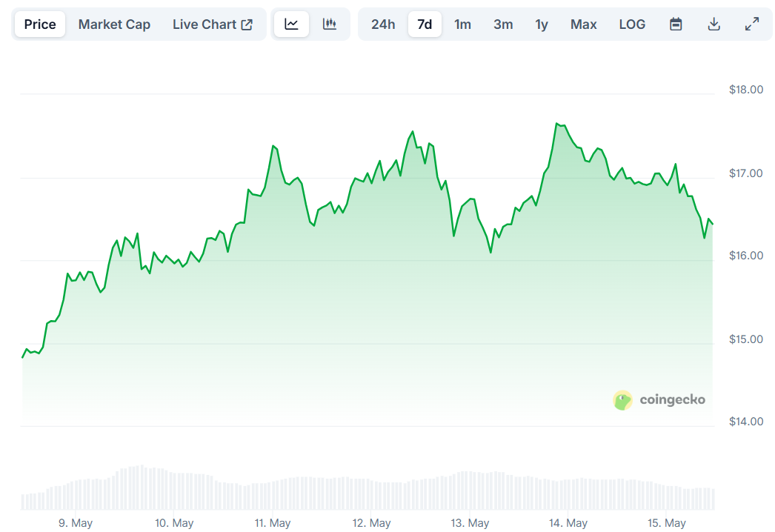Image resolution: width=775 pixels, height=532 pixels.
Task: Click the 11. May date label
Action: (273, 523)
